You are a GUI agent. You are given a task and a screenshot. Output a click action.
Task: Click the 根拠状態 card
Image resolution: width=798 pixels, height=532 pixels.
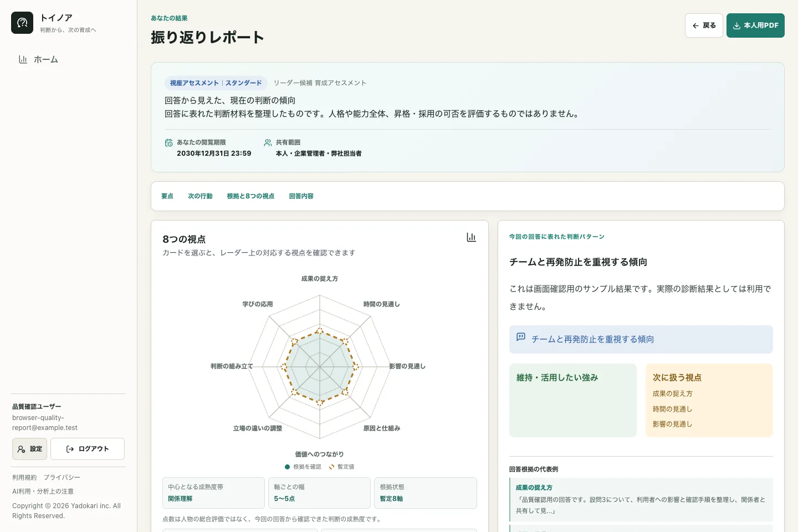click(x=426, y=493)
